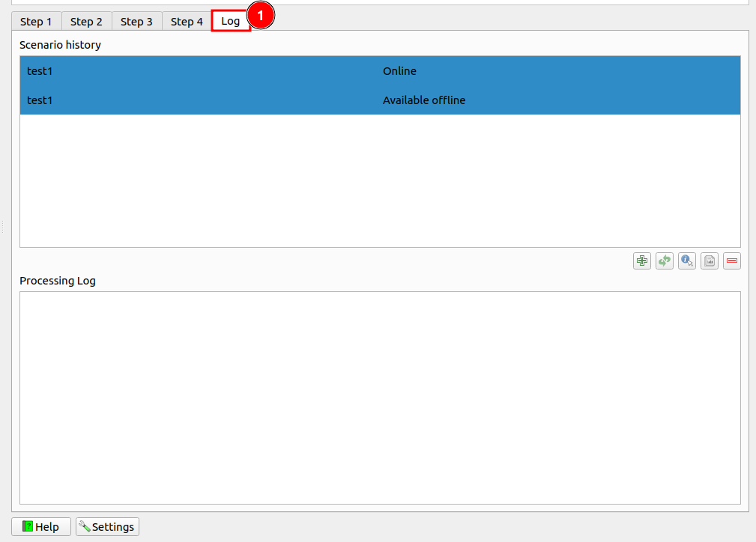
Task: Activate the Log tab
Action: click(x=231, y=21)
